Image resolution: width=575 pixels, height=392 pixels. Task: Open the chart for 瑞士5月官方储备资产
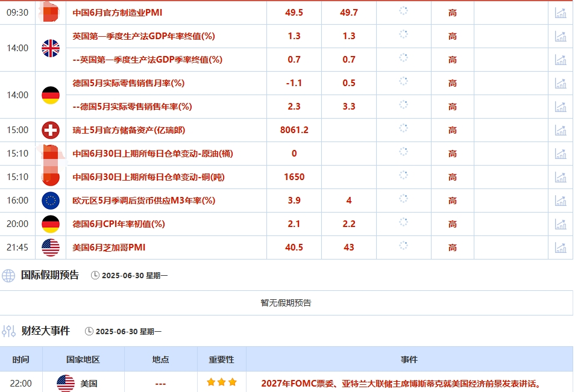(x=561, y=130)
